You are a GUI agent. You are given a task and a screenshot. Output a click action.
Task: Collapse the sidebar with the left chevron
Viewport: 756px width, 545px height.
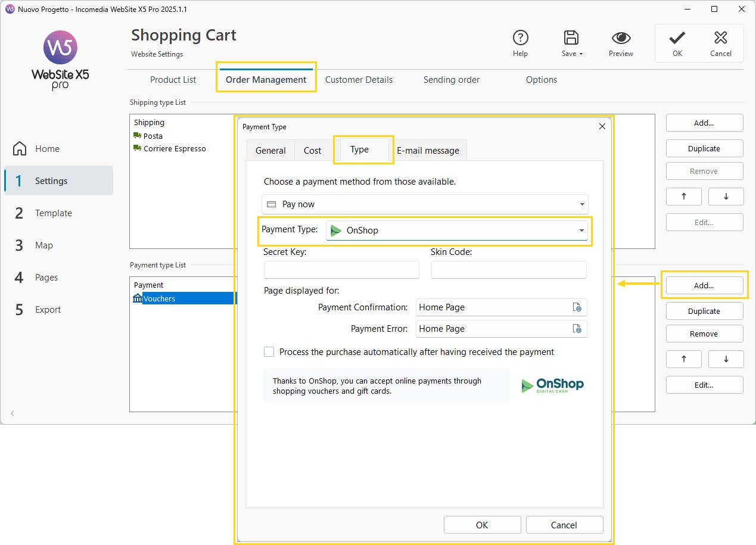pyautogui.click(x=12, y=413)
